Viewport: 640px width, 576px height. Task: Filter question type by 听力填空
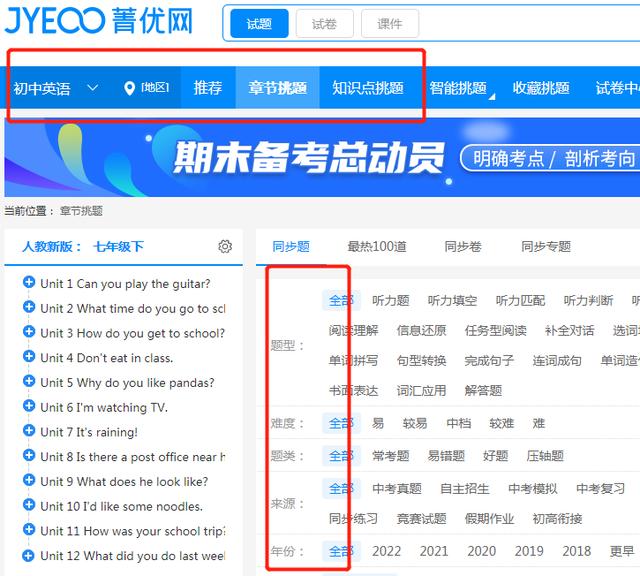[x=452, y=300]
